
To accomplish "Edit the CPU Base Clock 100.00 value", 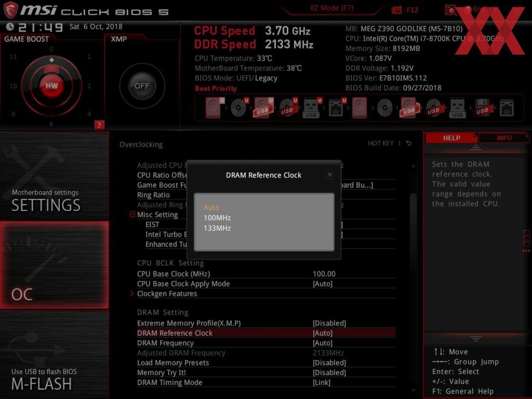I will (x=324, y=274).
